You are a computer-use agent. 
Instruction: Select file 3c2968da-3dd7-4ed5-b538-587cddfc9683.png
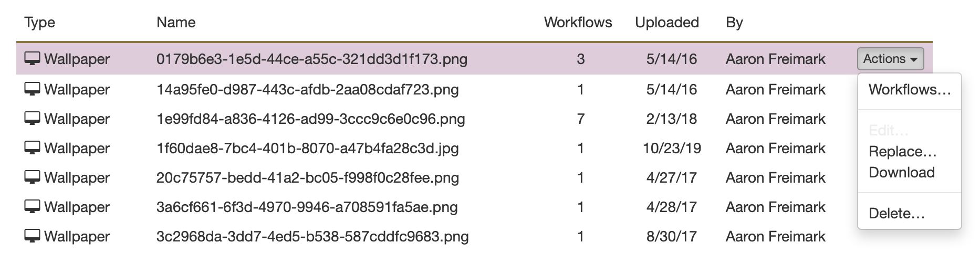tap(312, 237)
